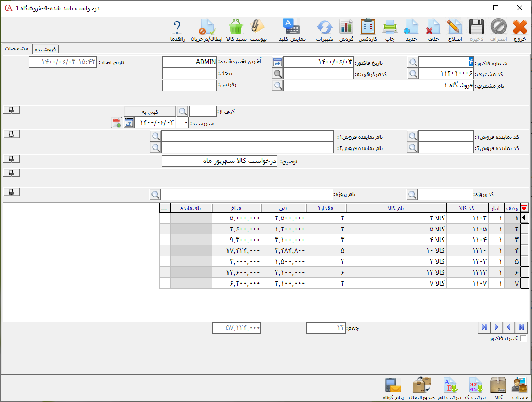
Task: Click the کپی به button
Action: 150,111
